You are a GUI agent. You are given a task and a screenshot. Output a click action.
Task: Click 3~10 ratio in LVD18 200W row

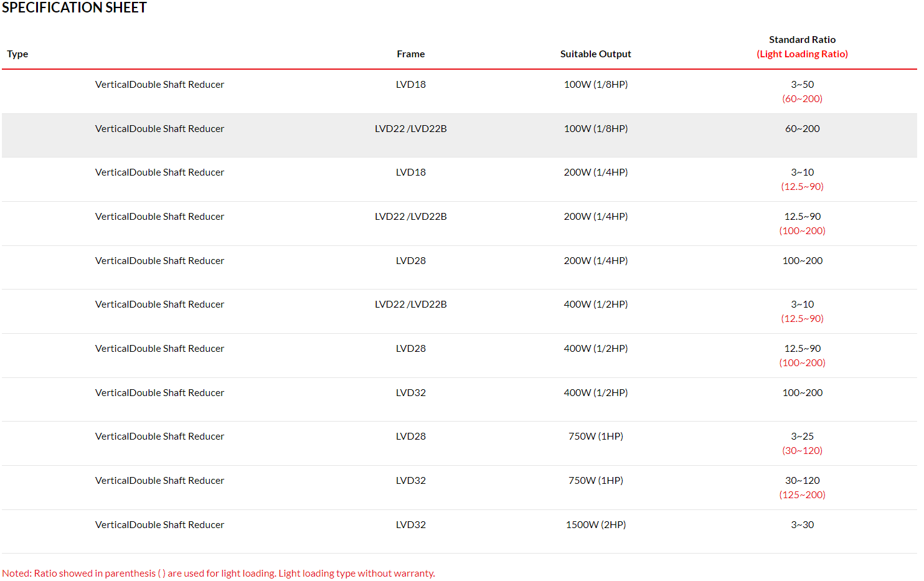[802, 172]
